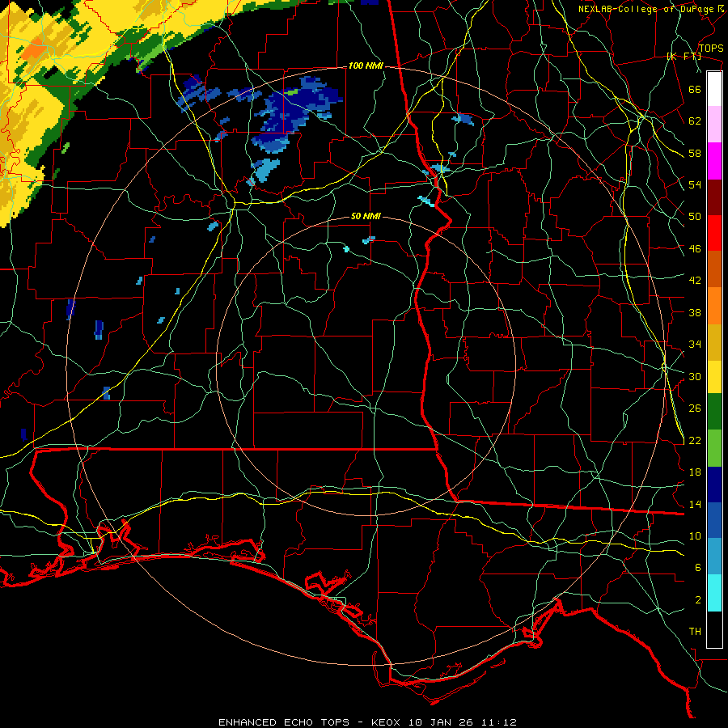This screenshot has width=728, height=728.
Task: Click the 6 legend value
Action: 698,568
